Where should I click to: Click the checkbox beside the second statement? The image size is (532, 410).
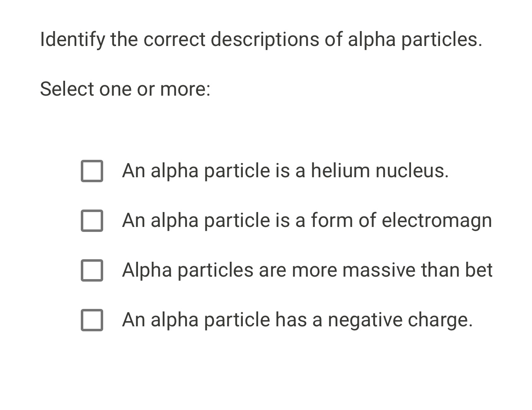(x=92, y=221)
